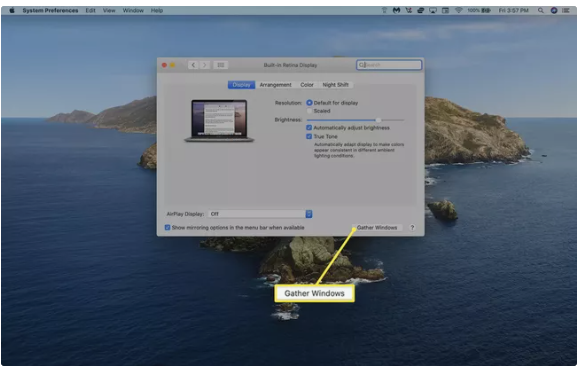Show all preferences grid icon
This screenshot has width=579, height=372.
pos(220,65)
